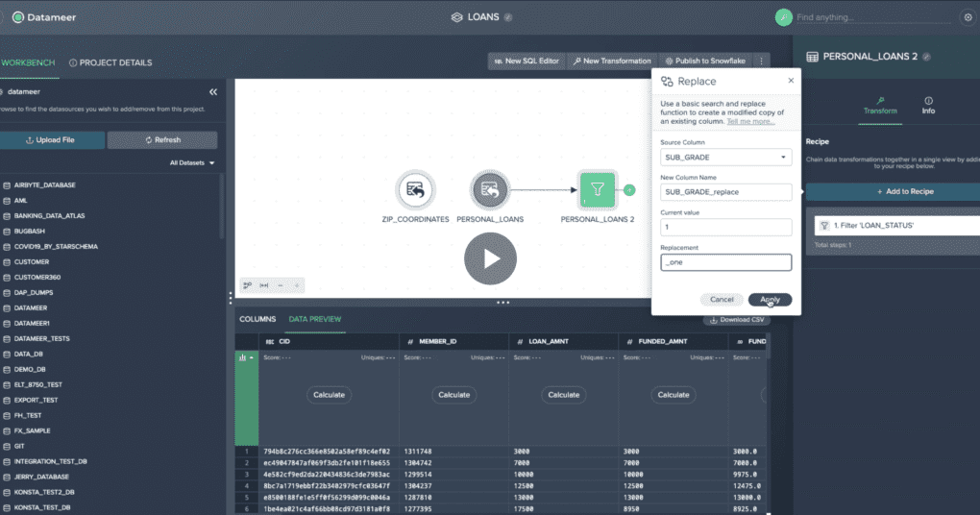Play the video overlay button
Viewport: 980px width, 515px height.
pos(491,258)
